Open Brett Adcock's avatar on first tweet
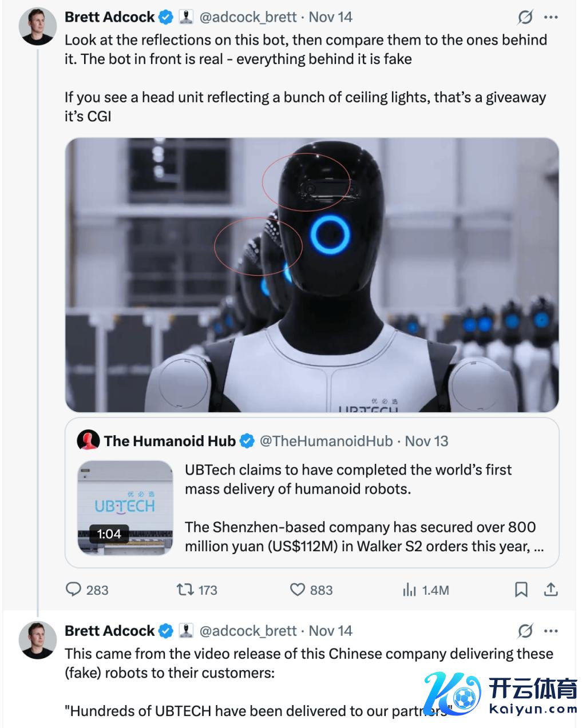This screenshot has width=586, height=728. 38,27
